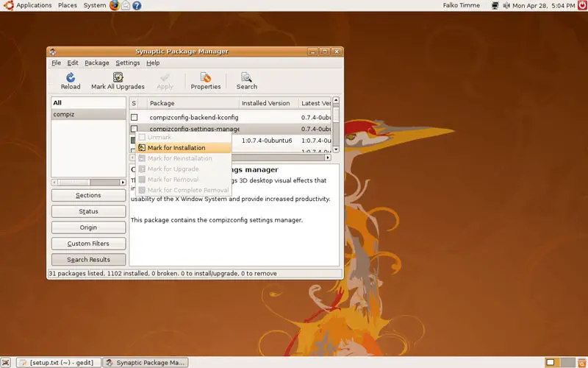Click the Search Results button
Viewport: 588px width, 368px height.
tap(88, 260)
